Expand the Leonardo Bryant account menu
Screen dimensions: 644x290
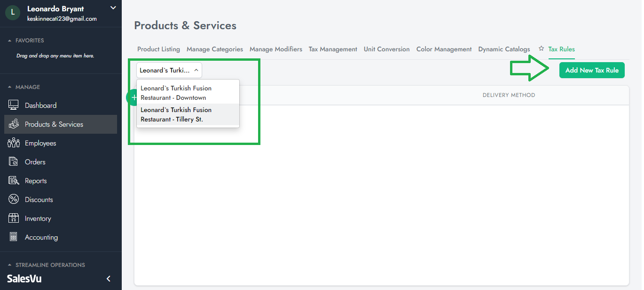tap(113, 8)
